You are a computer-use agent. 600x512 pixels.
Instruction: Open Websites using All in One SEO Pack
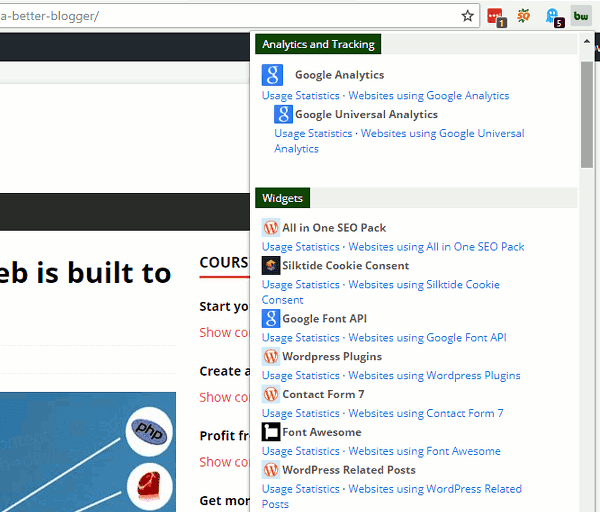pos(436,247)
